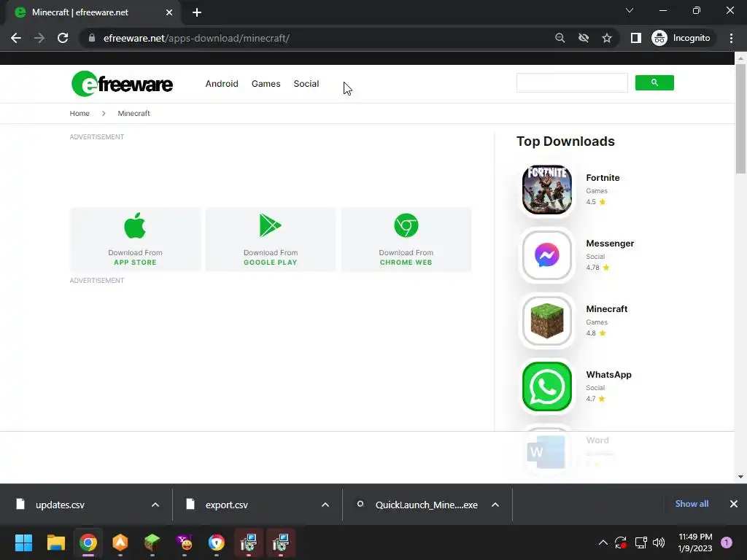Screen dimensions: 747x560
Task: Show hidden system tray icons
Action: coord(603,542)
